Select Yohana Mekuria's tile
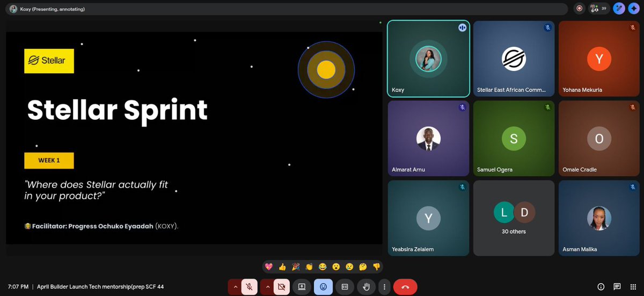Viewport: 644px width, 296px height. [x=599, y=59]
